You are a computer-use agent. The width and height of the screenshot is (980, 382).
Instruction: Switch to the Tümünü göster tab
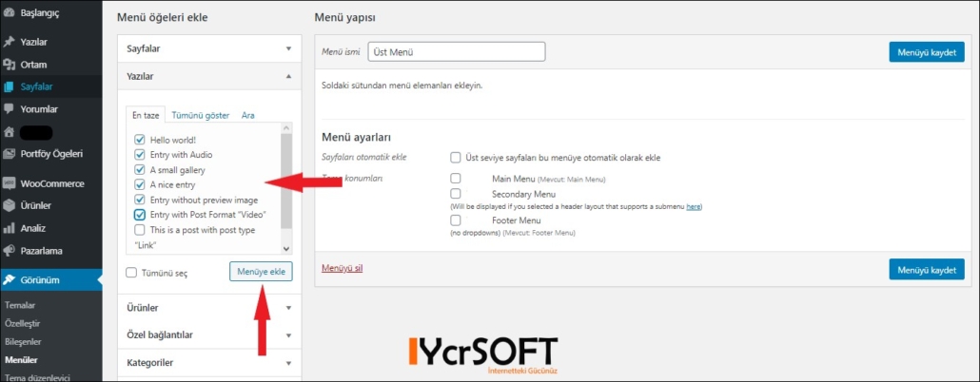tap(201, 116)
